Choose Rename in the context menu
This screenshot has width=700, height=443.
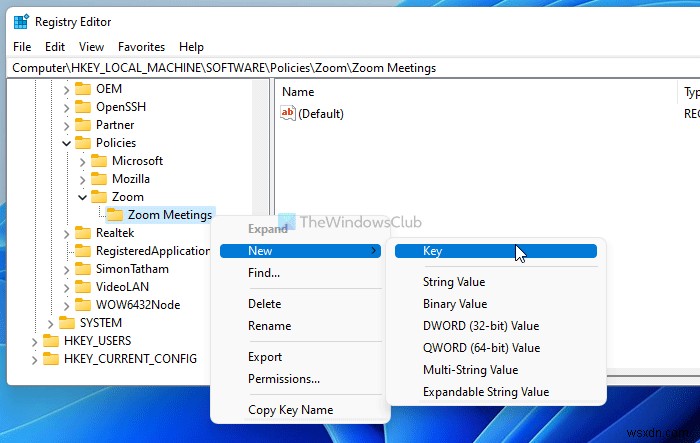[x=269, y=326]
